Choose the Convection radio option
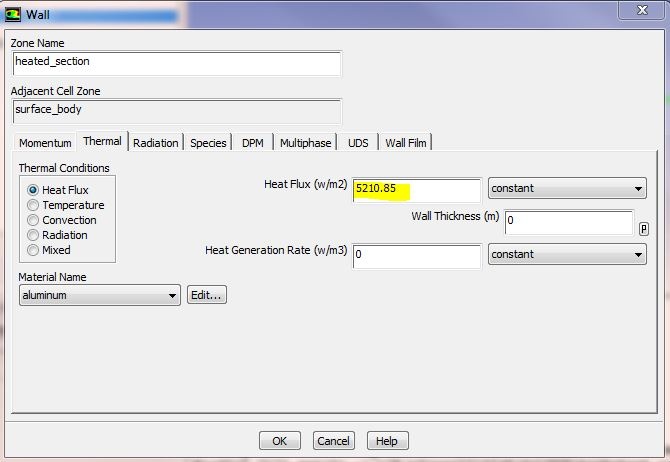 [x=33, y=220]
